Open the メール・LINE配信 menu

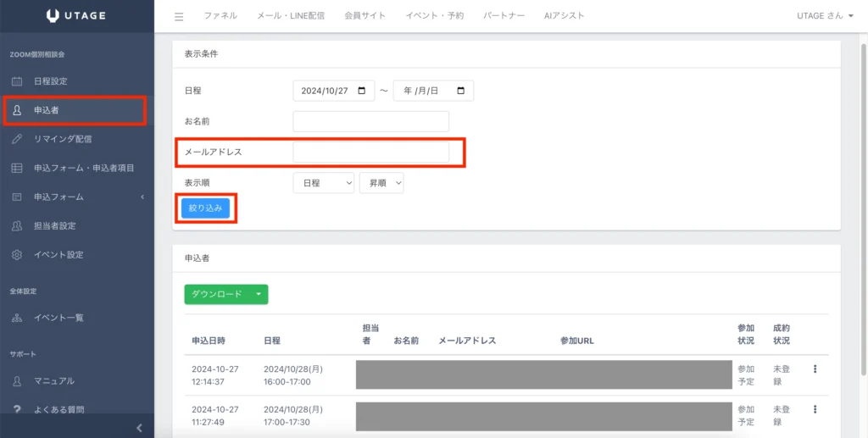click(291, 15)
